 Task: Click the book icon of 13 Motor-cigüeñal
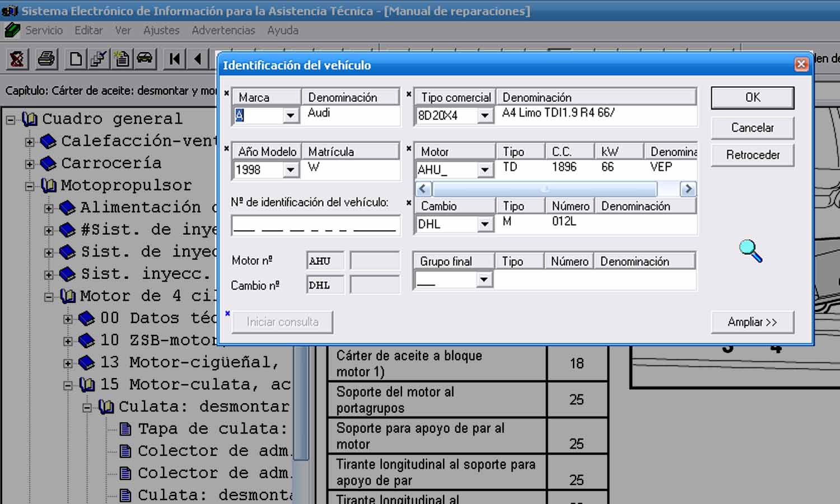pyautogui.click(x=86, y=363)
